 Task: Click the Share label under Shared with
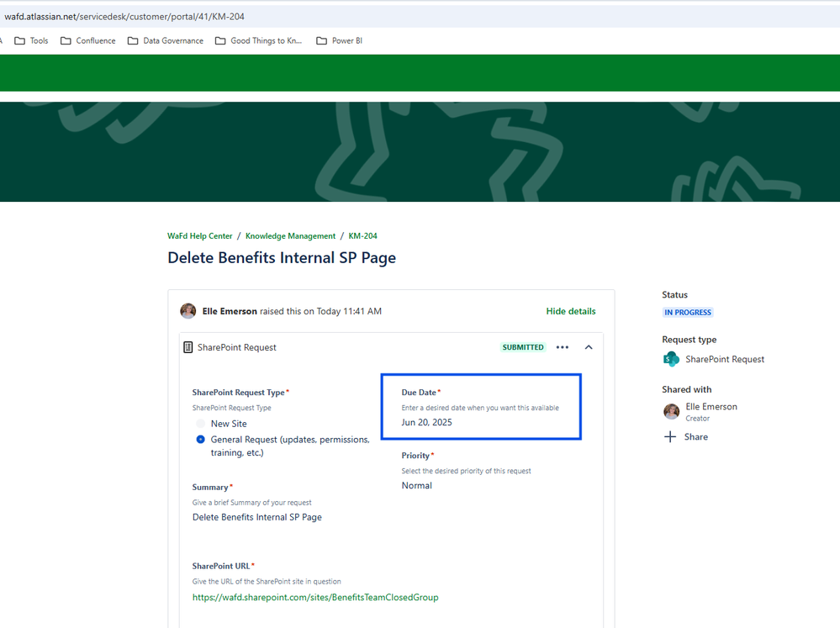(x=696, y=436)
